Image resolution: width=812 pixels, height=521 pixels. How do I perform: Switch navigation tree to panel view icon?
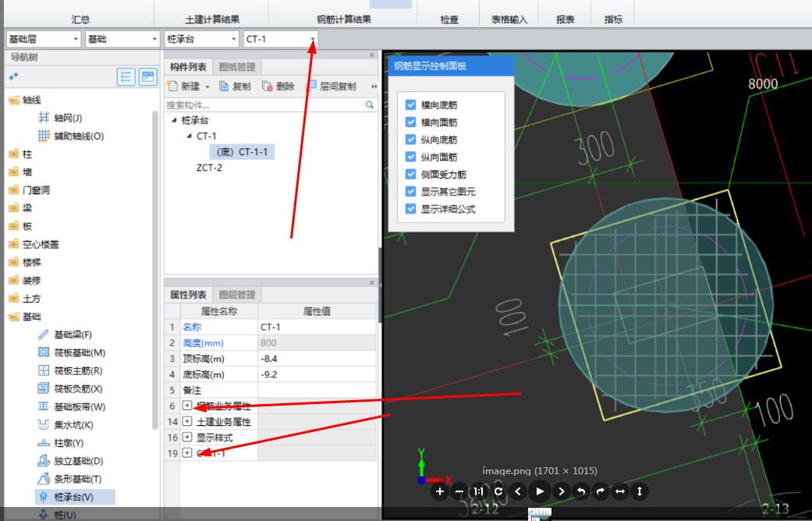click(148, 76)
